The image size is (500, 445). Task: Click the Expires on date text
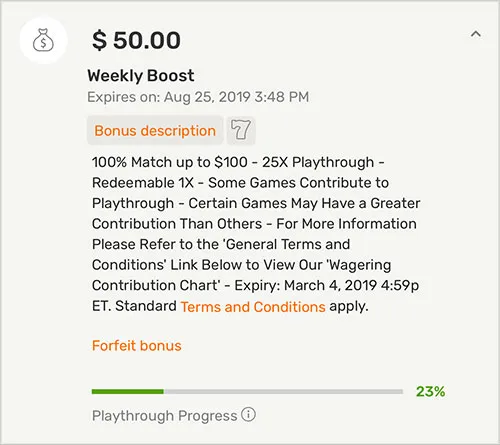tap(198, 97)
